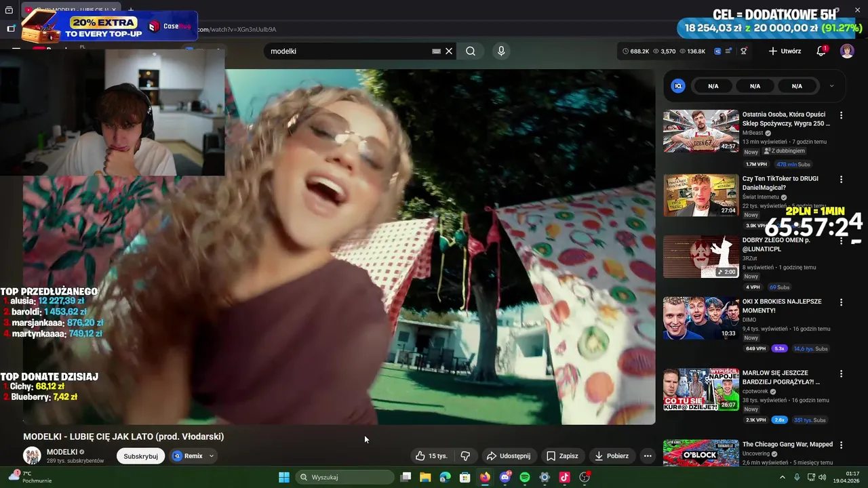The width and height of the screenshot is (868, 488).
Task: Launch Microsoft Edge from the taskbar
Action: (x=445, y=477)
